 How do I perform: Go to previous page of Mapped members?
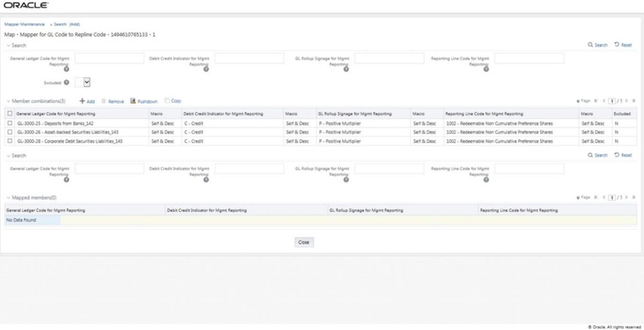[x=603, y=197]
